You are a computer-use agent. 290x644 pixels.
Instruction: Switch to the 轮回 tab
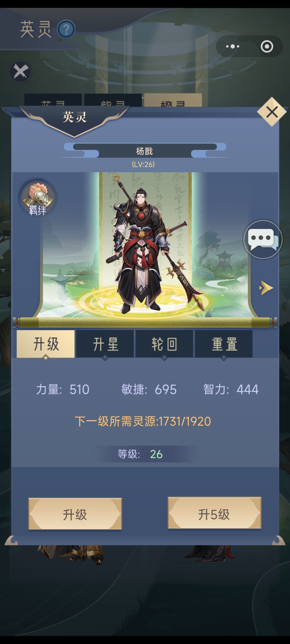point(164,344)
